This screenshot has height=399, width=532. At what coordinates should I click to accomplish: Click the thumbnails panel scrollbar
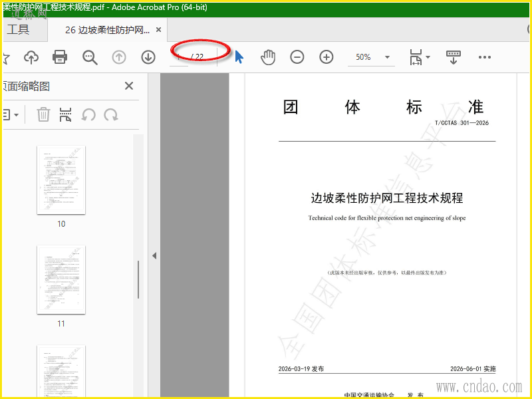[138, 279]
